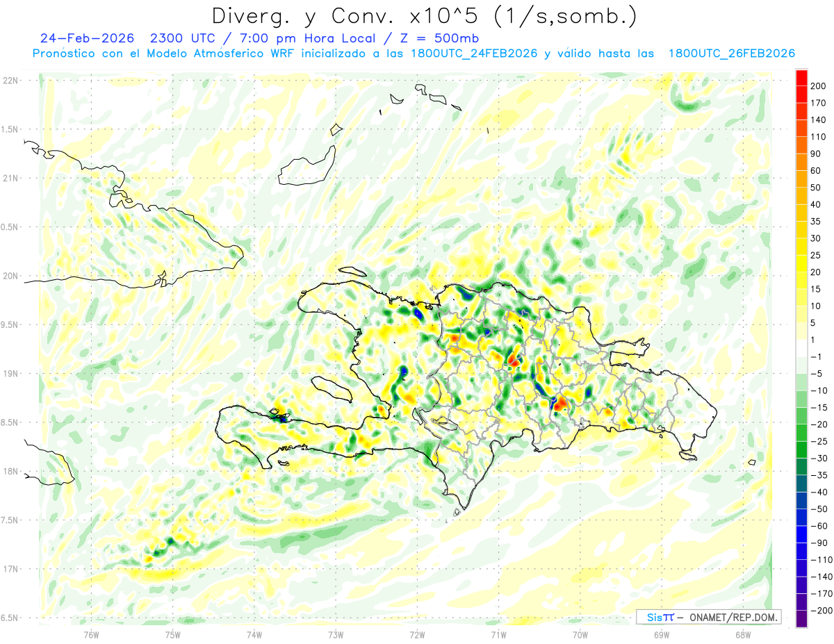The height and width of the screenshot is (644, 834).
Task: Click the -140 value on the color scale
Action: 822,577
